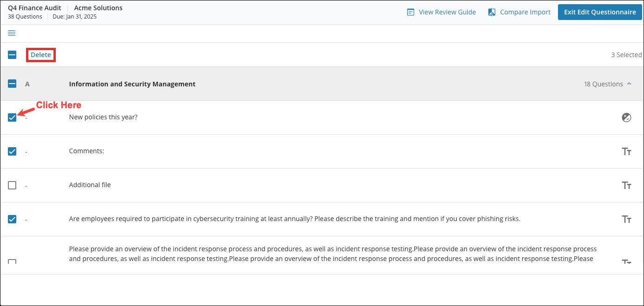Open the hamburger menu below the header
The height and width of the screenshot is (306, 644).
click(11, 33)
